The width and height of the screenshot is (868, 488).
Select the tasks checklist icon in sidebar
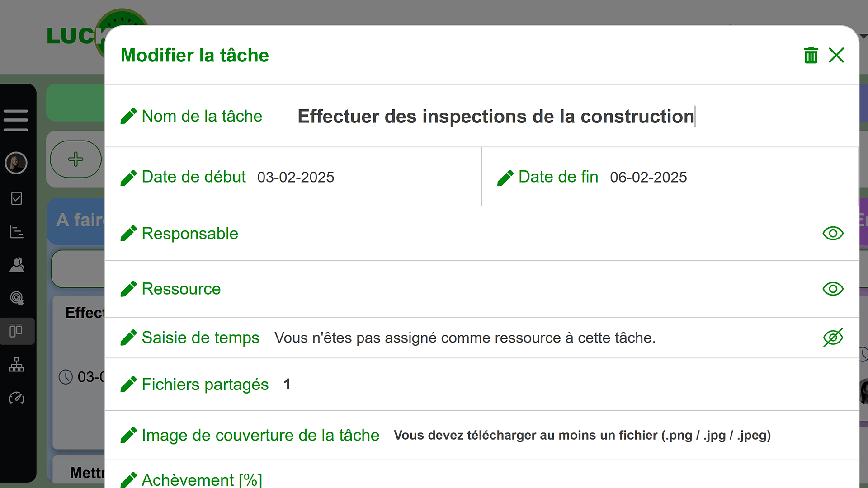pyautogui.click(x=17, y=199)
